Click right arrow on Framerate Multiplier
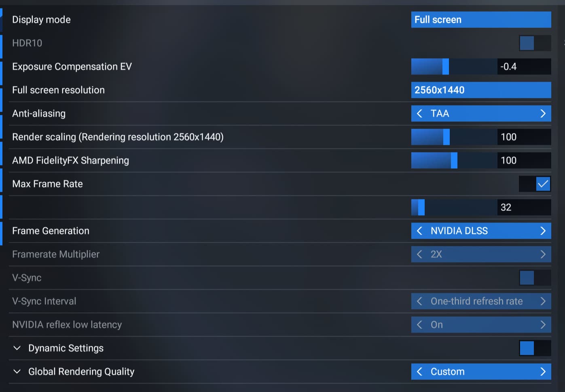This screenshot has width=565, height=392. [x=543, y=254]
